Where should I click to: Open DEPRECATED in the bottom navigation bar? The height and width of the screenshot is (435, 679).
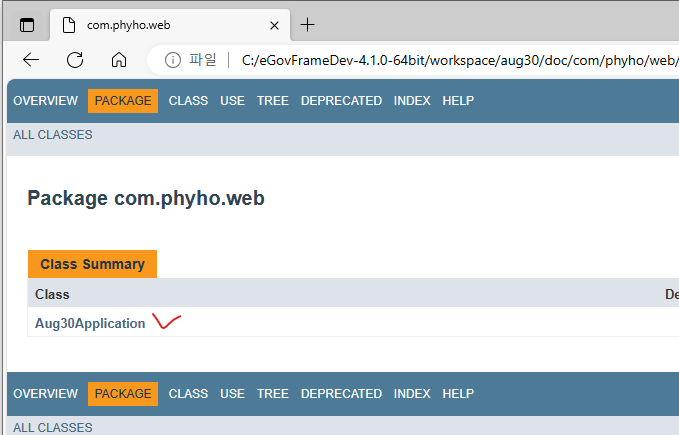pyautogui.click(x=341, y=394)
